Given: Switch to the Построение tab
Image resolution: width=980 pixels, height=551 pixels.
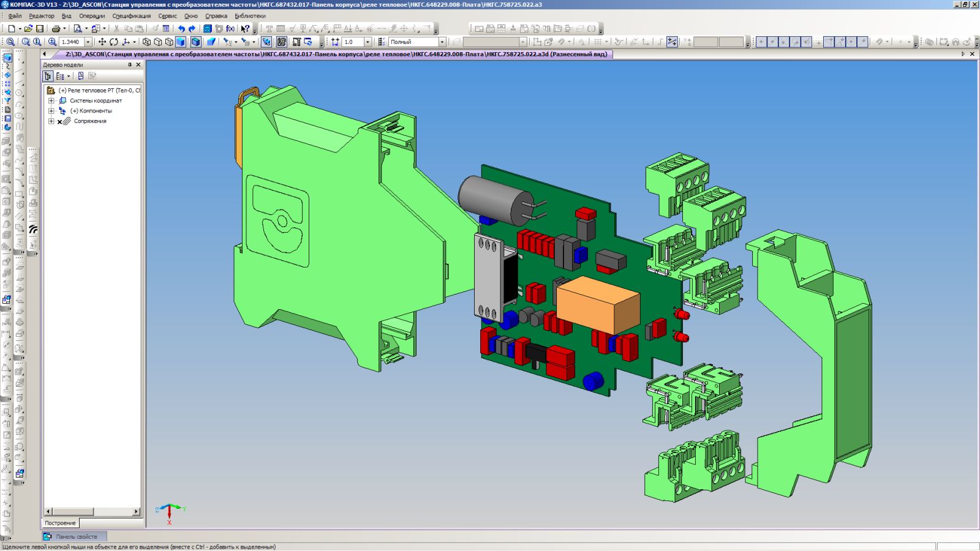Looking at the screenshot, I should coord(60,523).
